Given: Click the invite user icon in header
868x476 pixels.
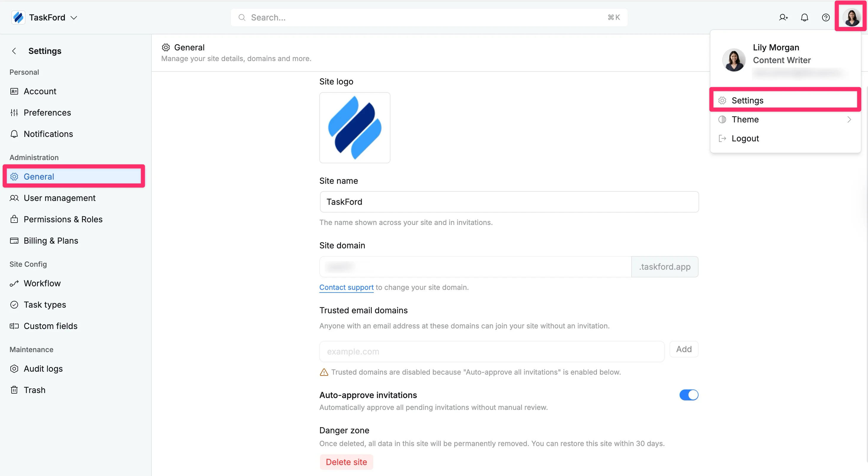Looking at the screenshot, I should pyautogui.click(x=783, y=17).
